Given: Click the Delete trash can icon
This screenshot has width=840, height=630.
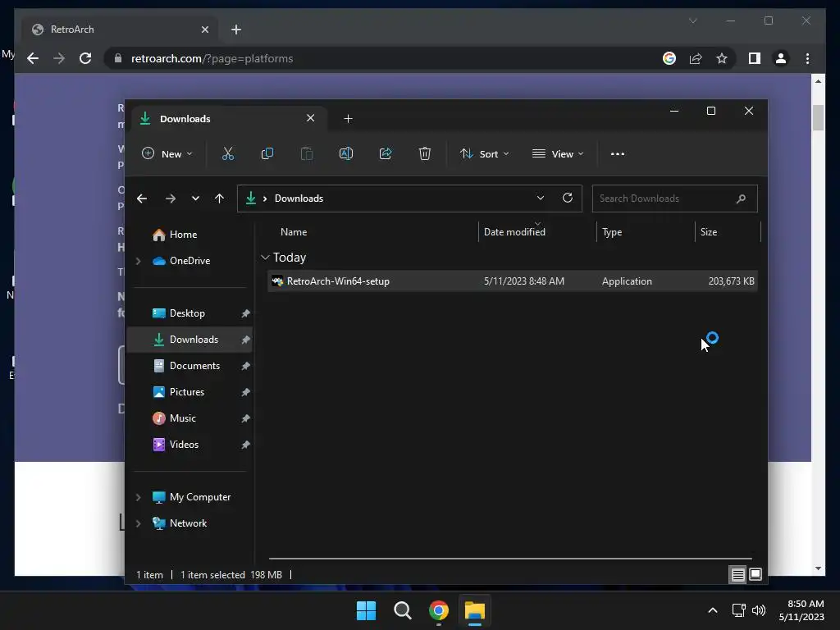Looking at the screenshot, I should pyautogui.click(x=425, y=153).
